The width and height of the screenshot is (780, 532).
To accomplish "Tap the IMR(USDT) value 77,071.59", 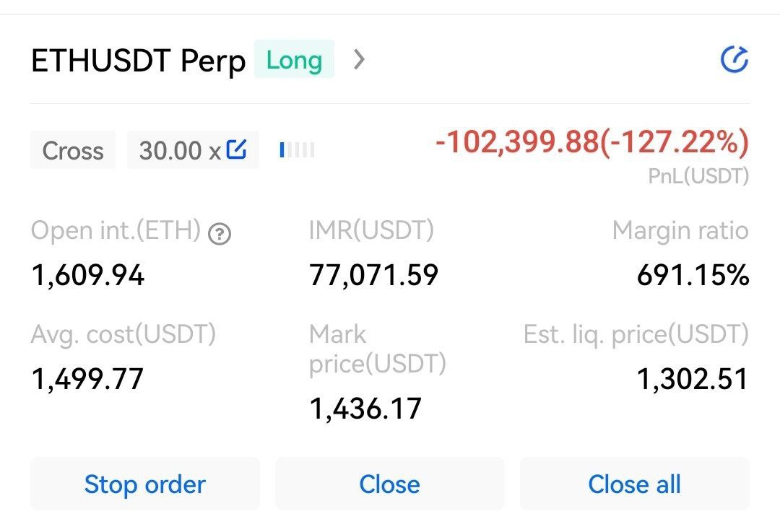I will [373, 274].
